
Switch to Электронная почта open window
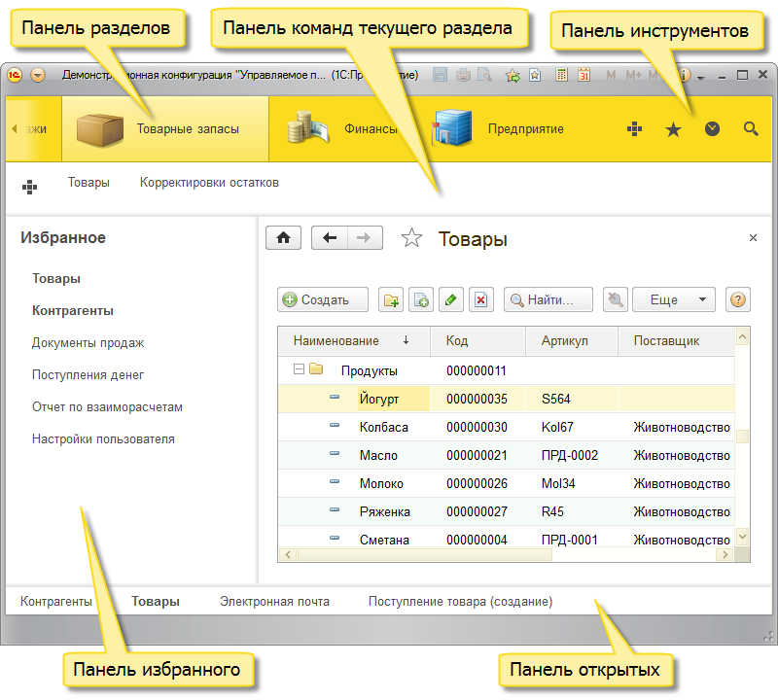coord(275,602)
